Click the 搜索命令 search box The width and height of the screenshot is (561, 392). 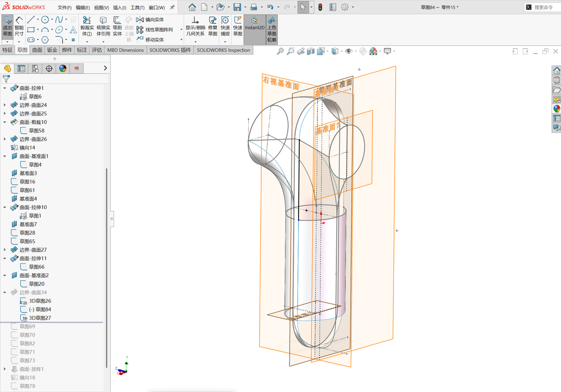543,7
